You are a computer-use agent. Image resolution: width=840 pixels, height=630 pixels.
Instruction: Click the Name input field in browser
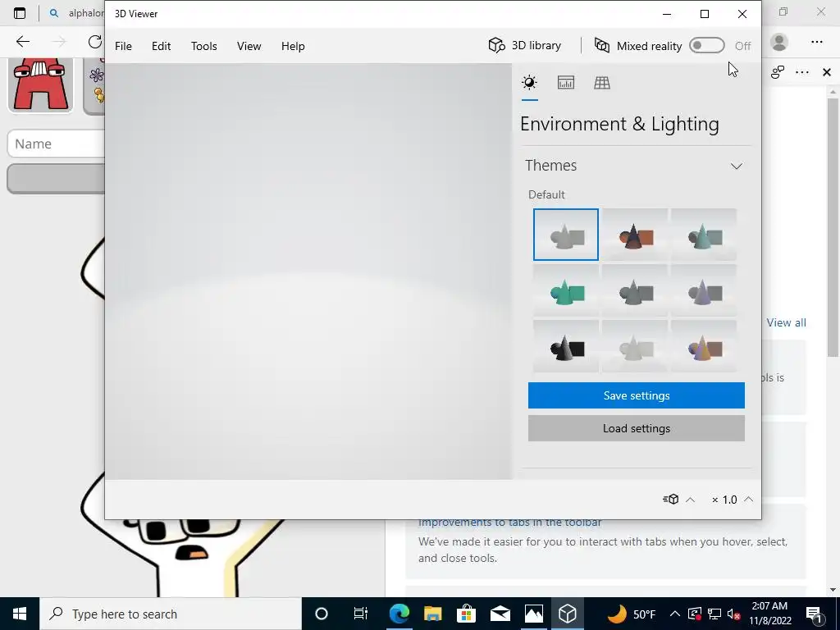(57, 144)
